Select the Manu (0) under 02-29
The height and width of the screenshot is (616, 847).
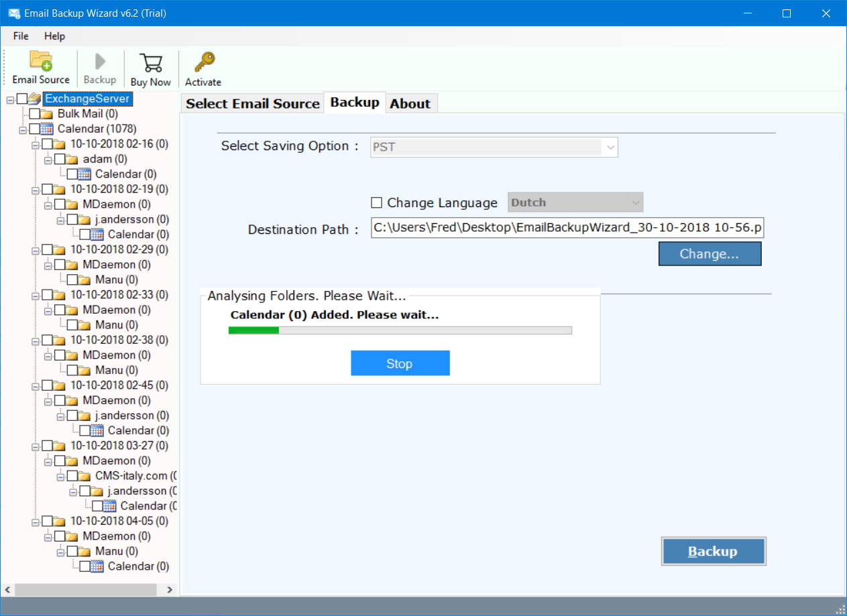[117, 280]
